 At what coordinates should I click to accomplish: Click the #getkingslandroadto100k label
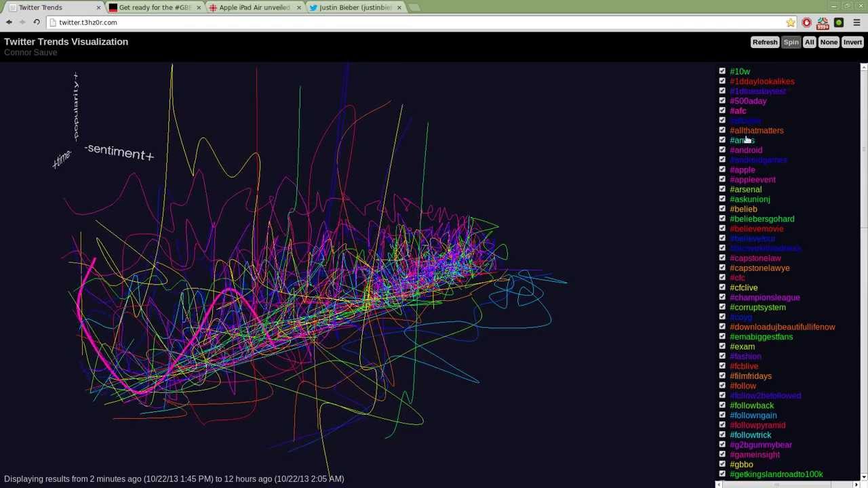coord(776,474)
